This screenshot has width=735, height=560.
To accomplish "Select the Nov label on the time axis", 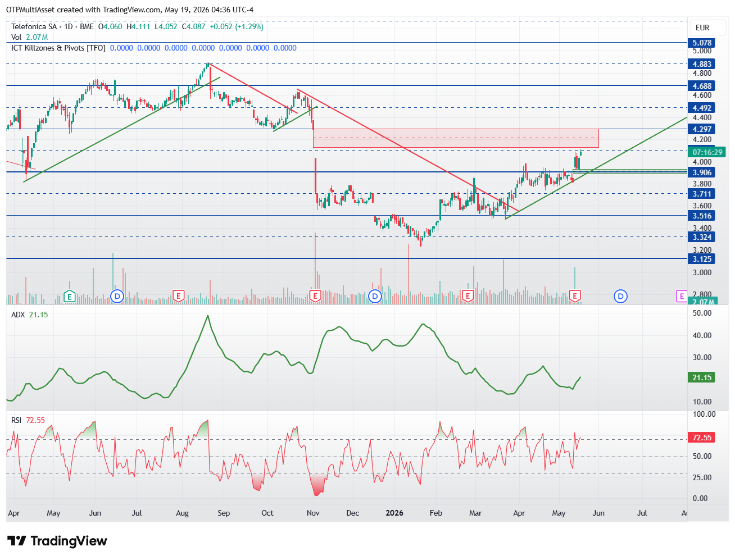I will tap(313, 513).
